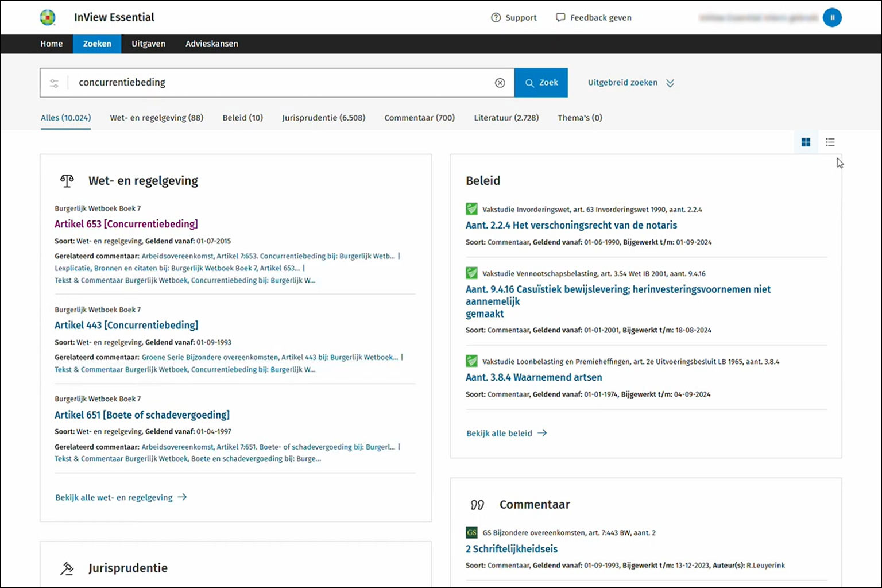Open the search filter settings icon
This screenshot has height=588, width=882.
pyautogui.click(x=54, y=83)
